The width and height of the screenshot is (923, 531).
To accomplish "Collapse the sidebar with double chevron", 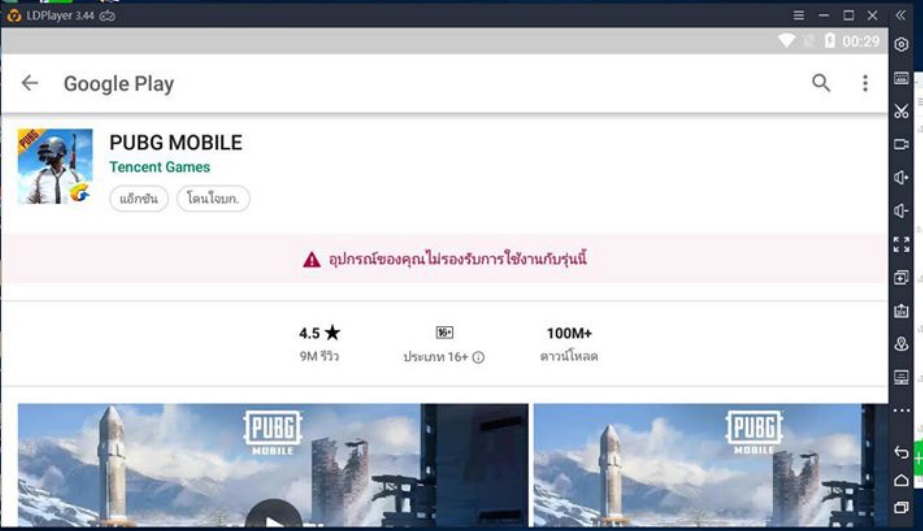I will [x=901, y=16].
